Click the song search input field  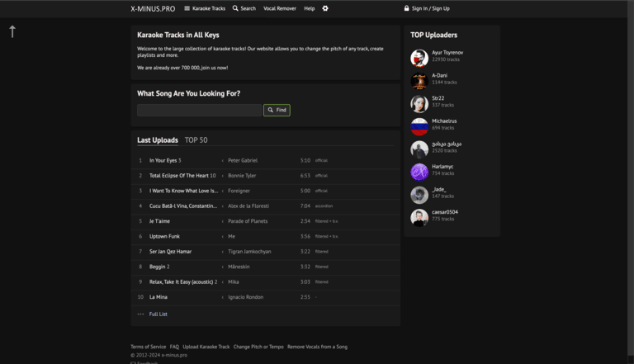pyautogui.click(x=199, y=110)
